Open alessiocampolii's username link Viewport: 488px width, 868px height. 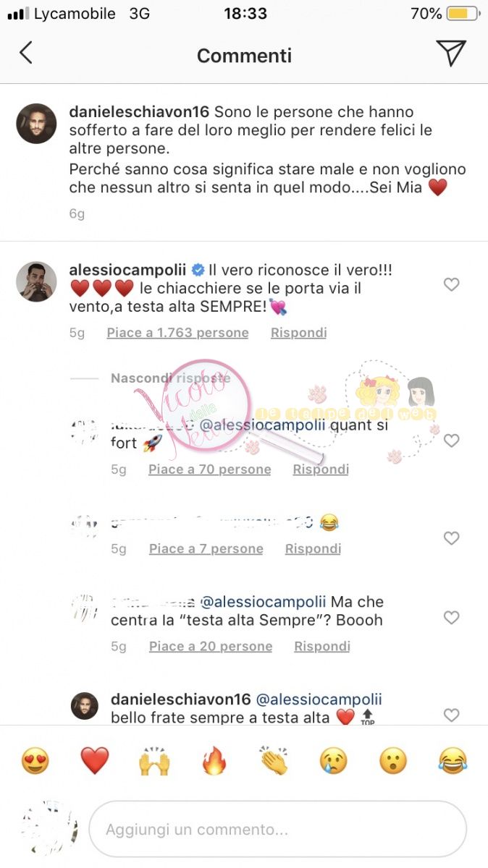[127, 270]
